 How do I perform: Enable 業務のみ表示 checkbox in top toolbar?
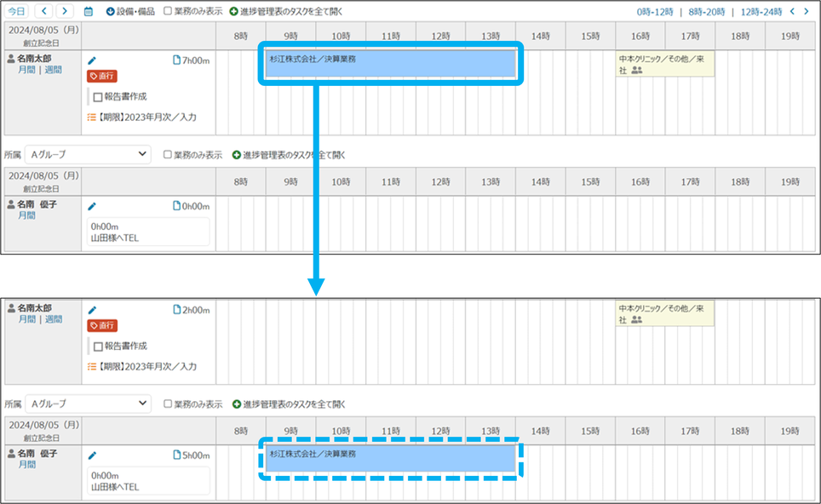(168, 12)
